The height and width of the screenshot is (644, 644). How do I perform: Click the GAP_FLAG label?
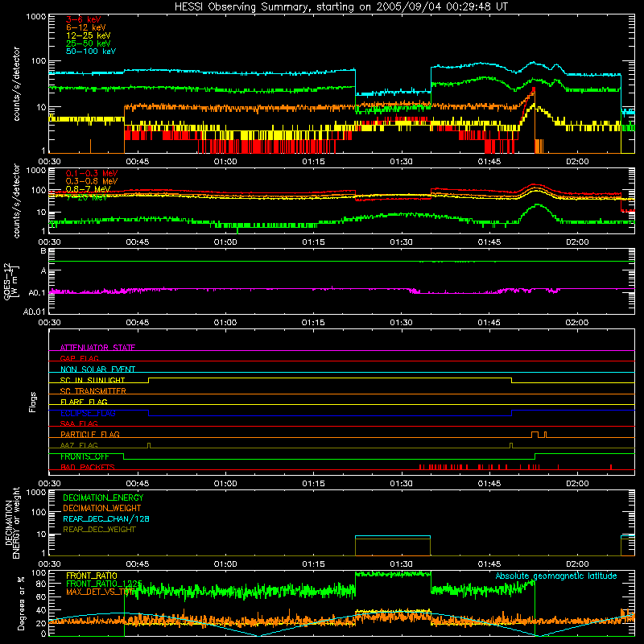(79, 358)
